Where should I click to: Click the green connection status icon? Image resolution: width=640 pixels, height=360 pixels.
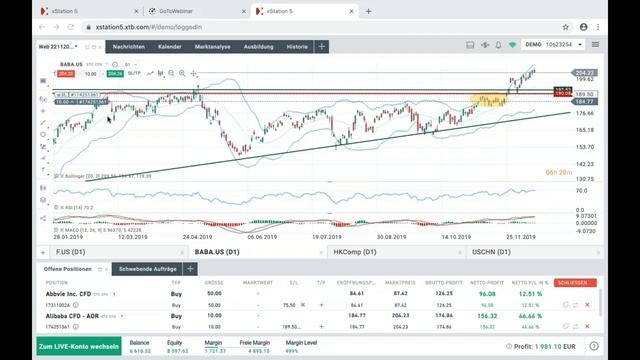513,45
